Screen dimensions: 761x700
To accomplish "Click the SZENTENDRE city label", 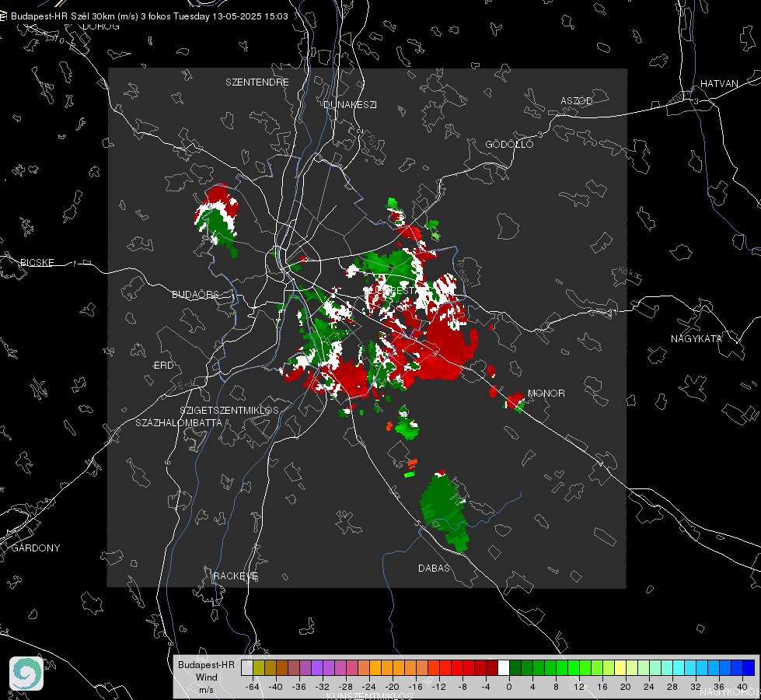I will (257, 82).
